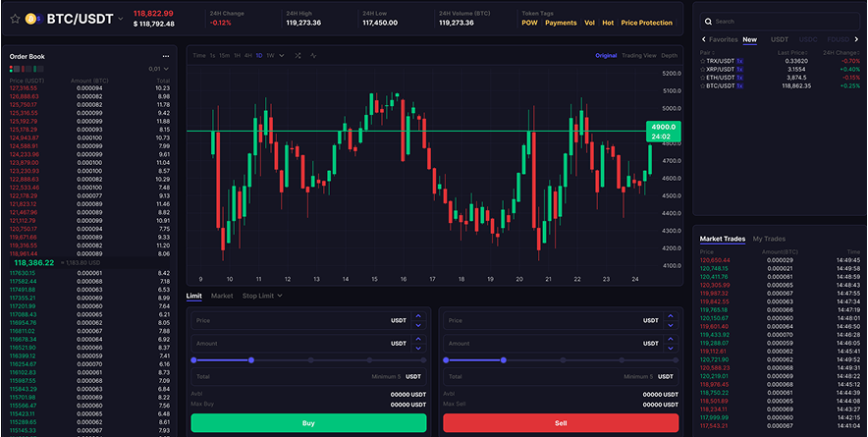Switch chart interval to 4H
Viewport: 868px width, 437px height.
point(248,56)
